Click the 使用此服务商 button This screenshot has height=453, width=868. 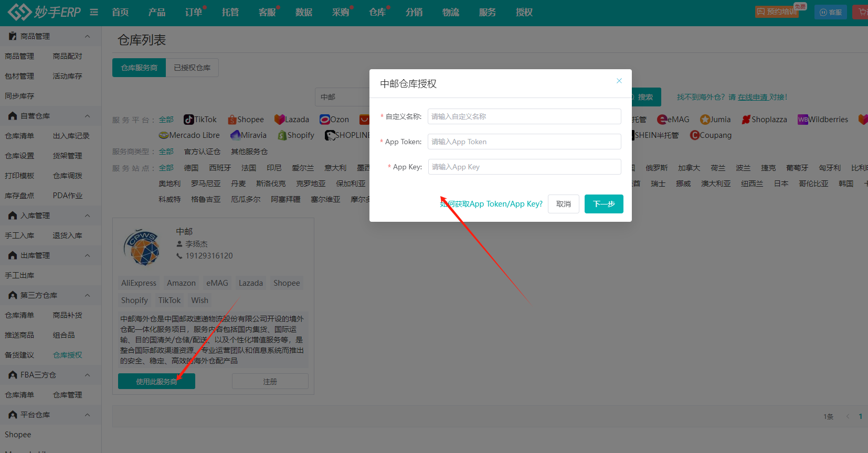pos(156,381)
